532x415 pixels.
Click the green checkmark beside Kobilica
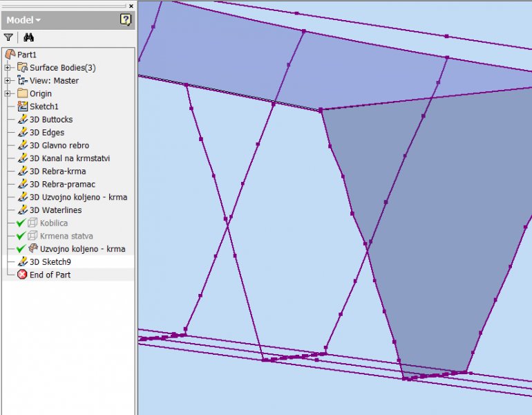tap(21, 223)
